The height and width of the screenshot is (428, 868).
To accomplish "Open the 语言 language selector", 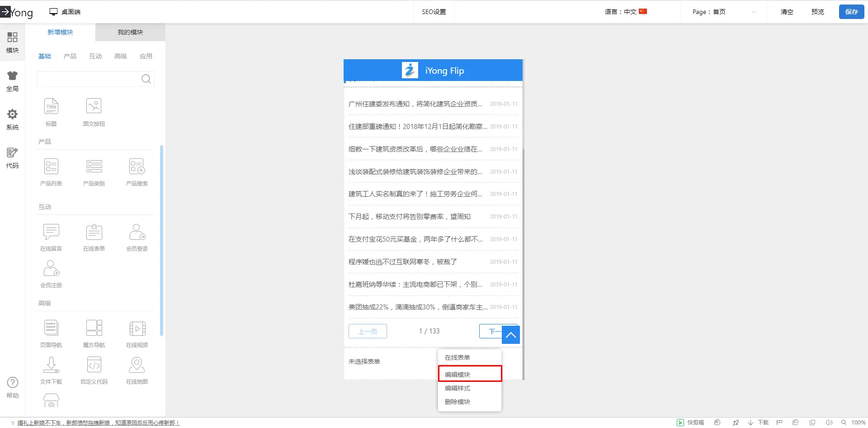I will pyautogui.click(x=626, y=12).
